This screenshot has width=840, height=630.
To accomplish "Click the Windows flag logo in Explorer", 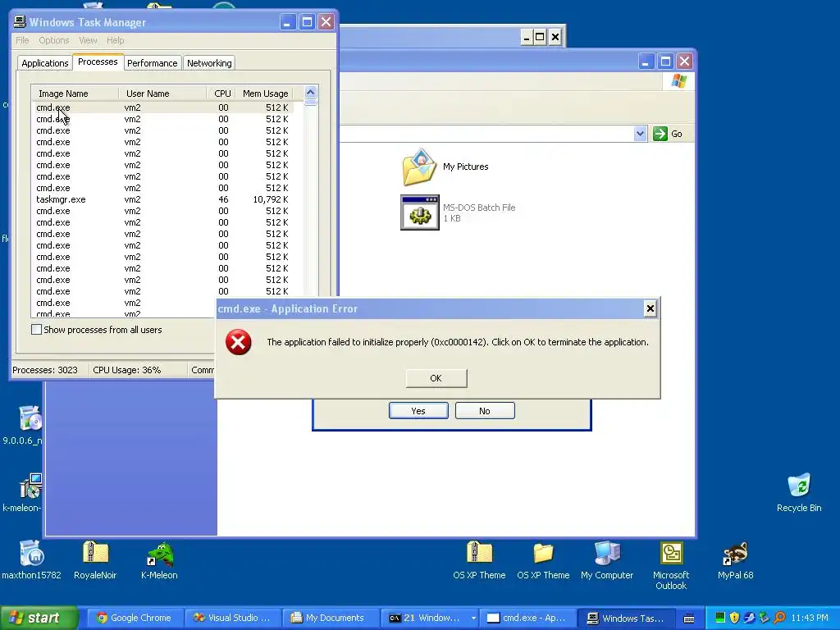I will click(678, 81).
